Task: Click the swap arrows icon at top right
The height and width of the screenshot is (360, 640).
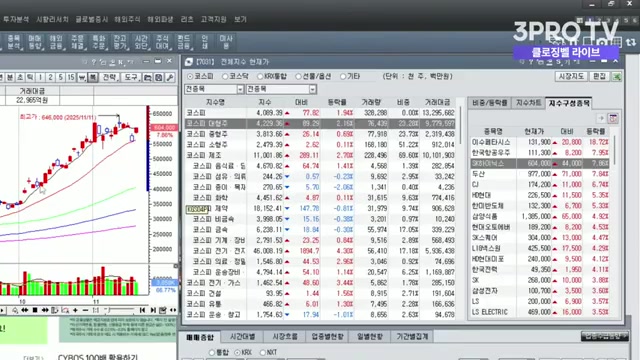Action: pos(631,42)
